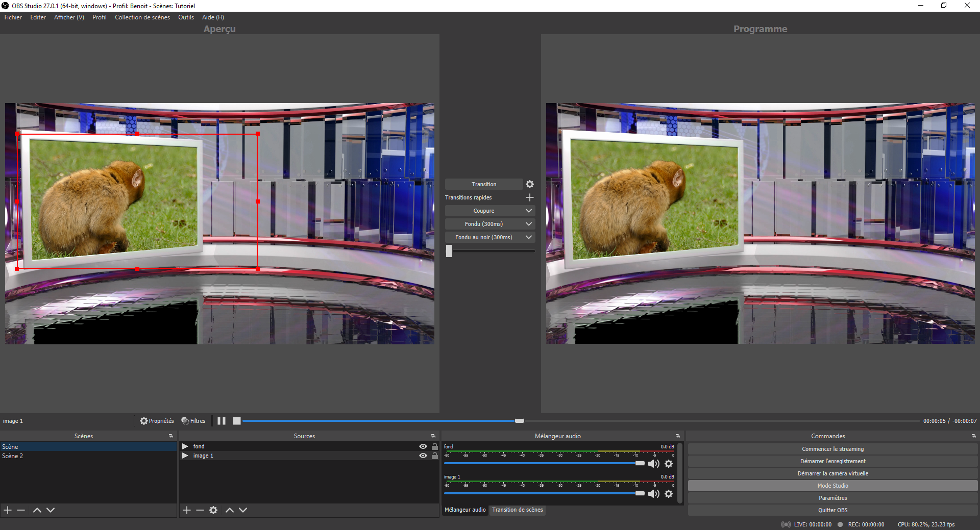Click the media timeline seek slider handle
The width and height of the screenshot is (980, 530).
520,421
